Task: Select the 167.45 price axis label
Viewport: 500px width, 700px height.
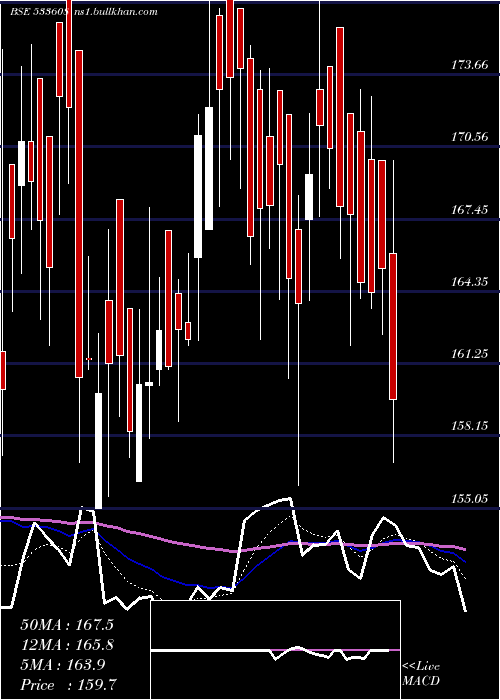Action: click(x=470, y=209)
